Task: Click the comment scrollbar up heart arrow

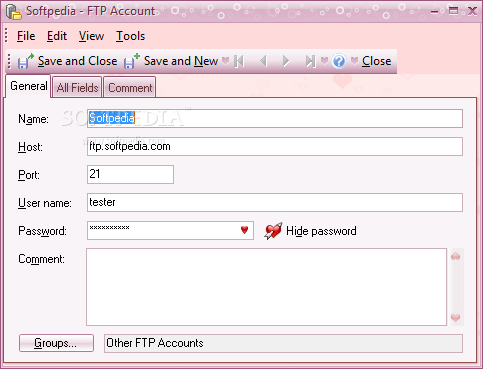Action: pos(456,256)
